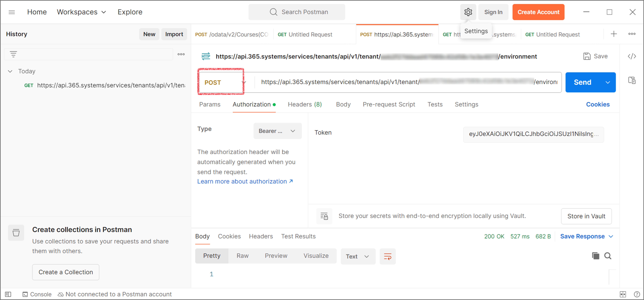The height and width of the screenshot is (300, 644).
Task: Click the HTTP request type icon
Action: click(x=206, y=56)
